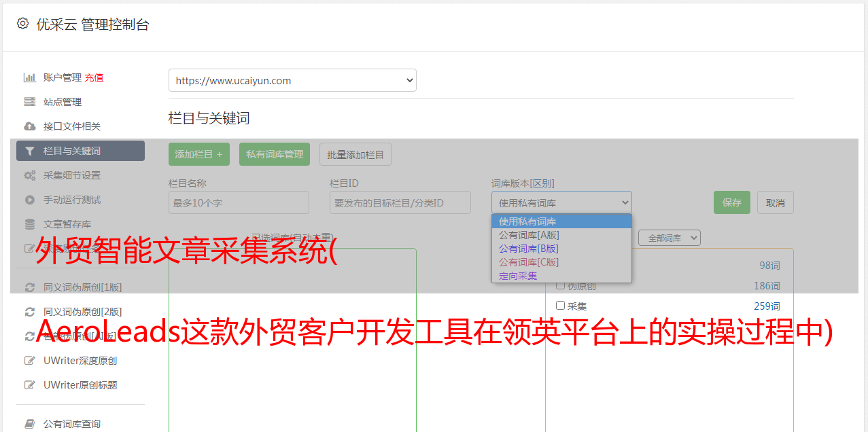Open 同义词伪原创[1版] in the sidebar
Screen dimensions: 868x432
point(83,287)
